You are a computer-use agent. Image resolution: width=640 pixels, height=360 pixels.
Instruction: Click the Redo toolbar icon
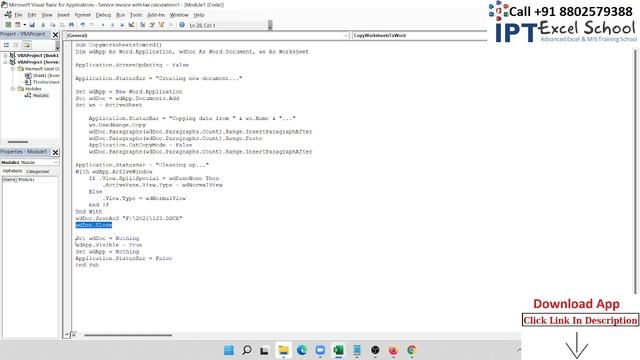[92, 25]
